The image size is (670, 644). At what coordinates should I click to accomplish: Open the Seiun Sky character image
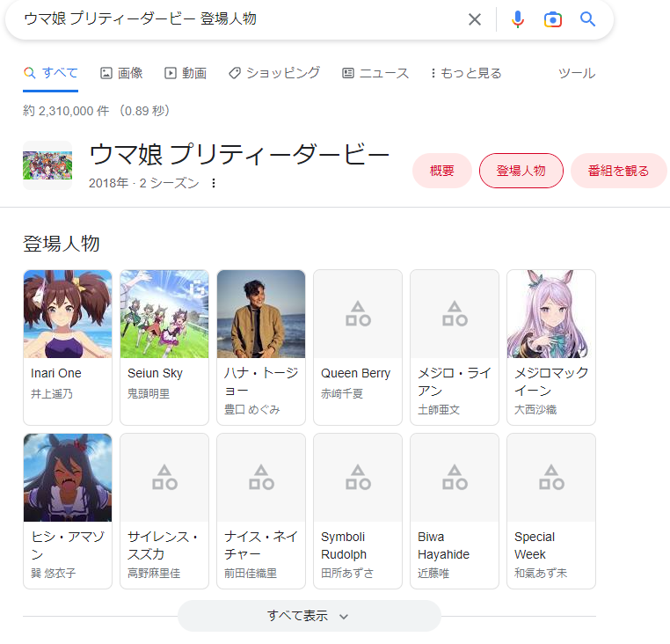[x=164, y=314]
